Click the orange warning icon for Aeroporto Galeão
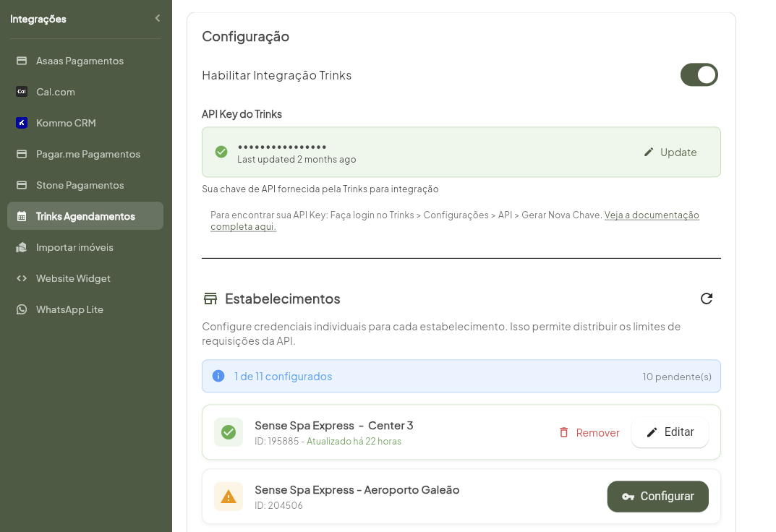This screenshot has width=776, height=532. [x=229, y=497]
